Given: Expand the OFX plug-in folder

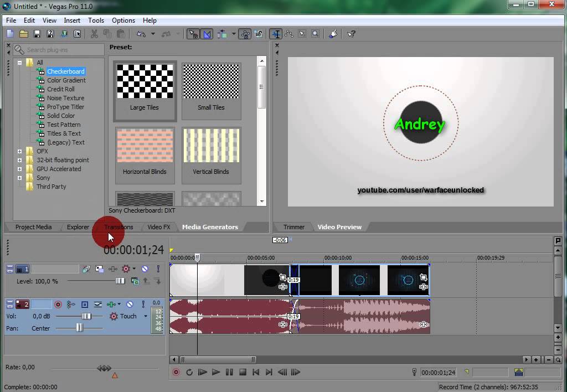Looking at the screenshot, I should (20, 151).
